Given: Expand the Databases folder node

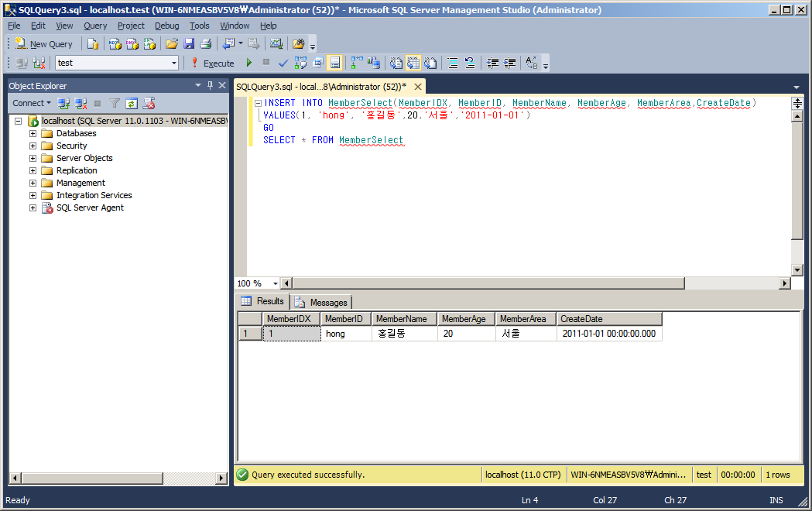Looking at the screenshot, I should tap(33, 133).
